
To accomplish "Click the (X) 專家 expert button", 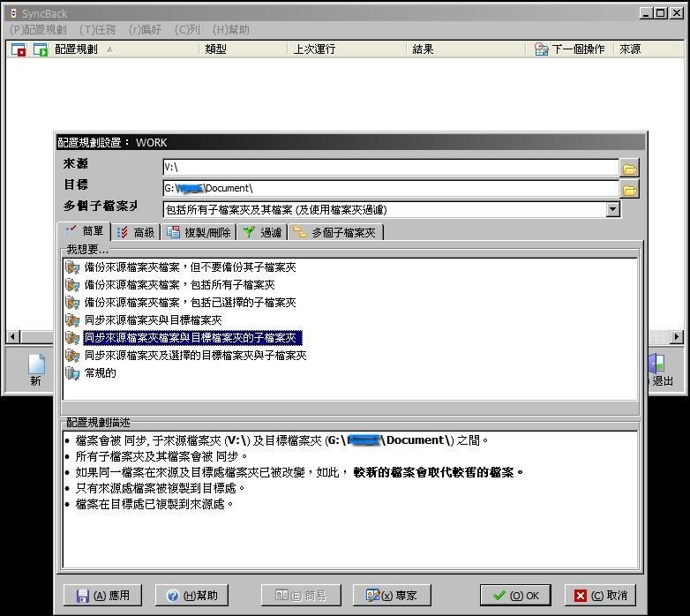I will coord(392,596).
